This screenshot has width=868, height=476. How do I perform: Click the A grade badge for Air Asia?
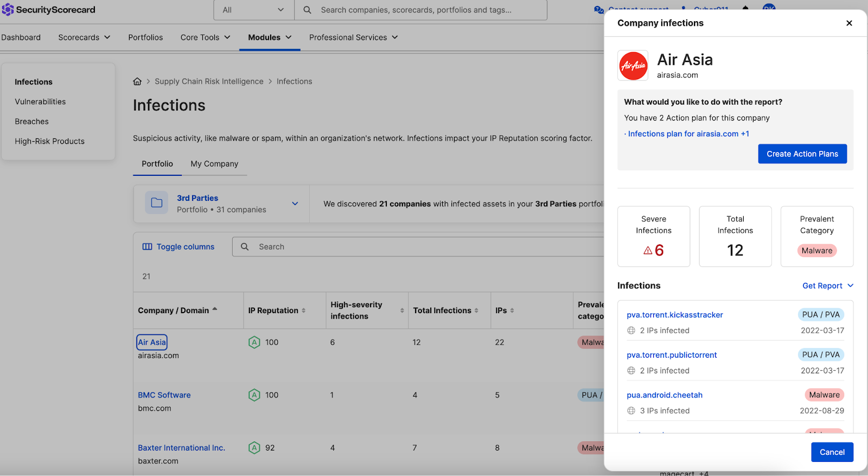point(254,342)
